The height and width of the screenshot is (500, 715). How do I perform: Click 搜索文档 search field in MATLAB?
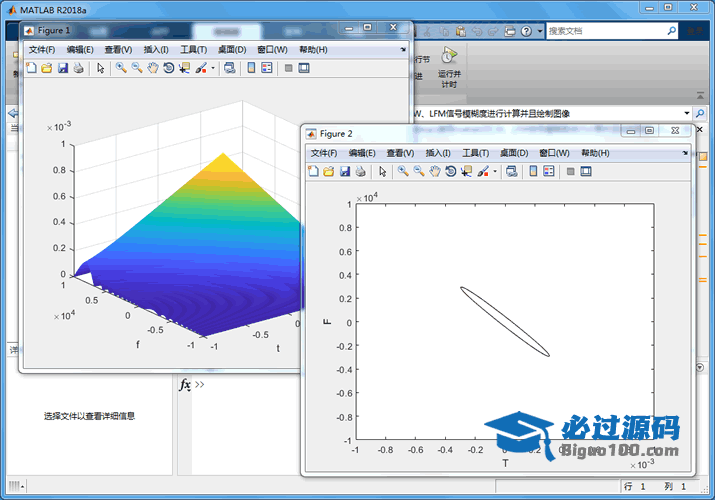pyautogui.click(x=606, y=31)
